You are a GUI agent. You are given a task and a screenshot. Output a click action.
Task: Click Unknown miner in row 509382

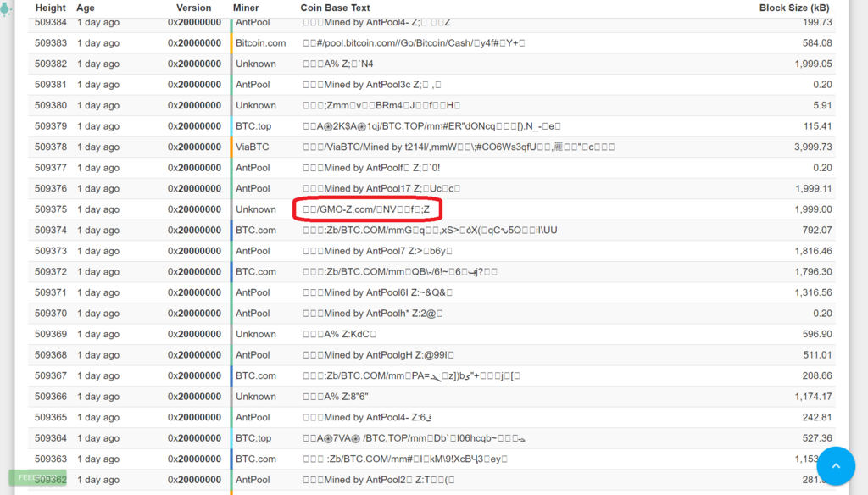pyautogui.click(x=256, y=64)
